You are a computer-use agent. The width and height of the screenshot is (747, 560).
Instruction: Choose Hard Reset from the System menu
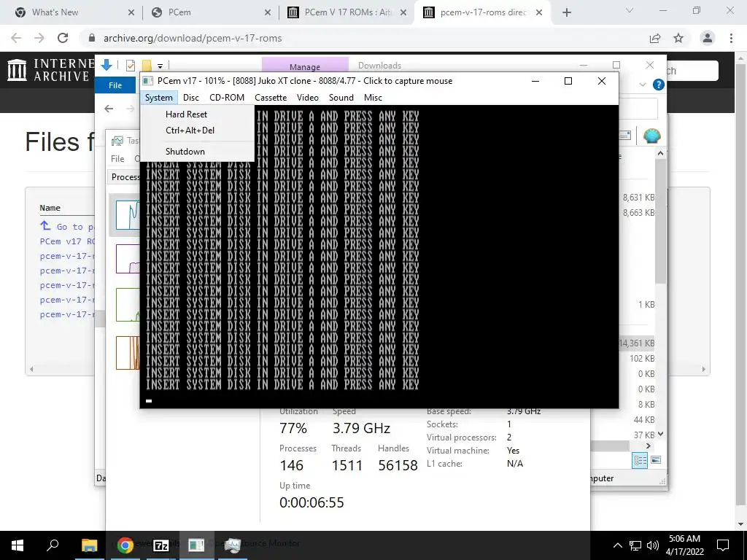186,114
